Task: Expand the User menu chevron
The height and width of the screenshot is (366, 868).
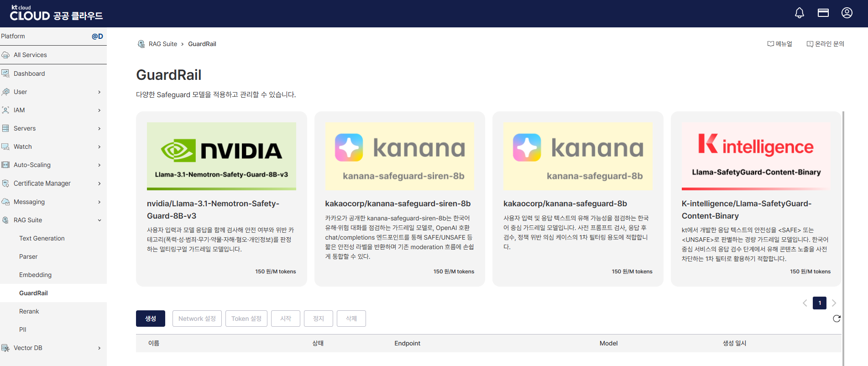Action: click(99, 92)
